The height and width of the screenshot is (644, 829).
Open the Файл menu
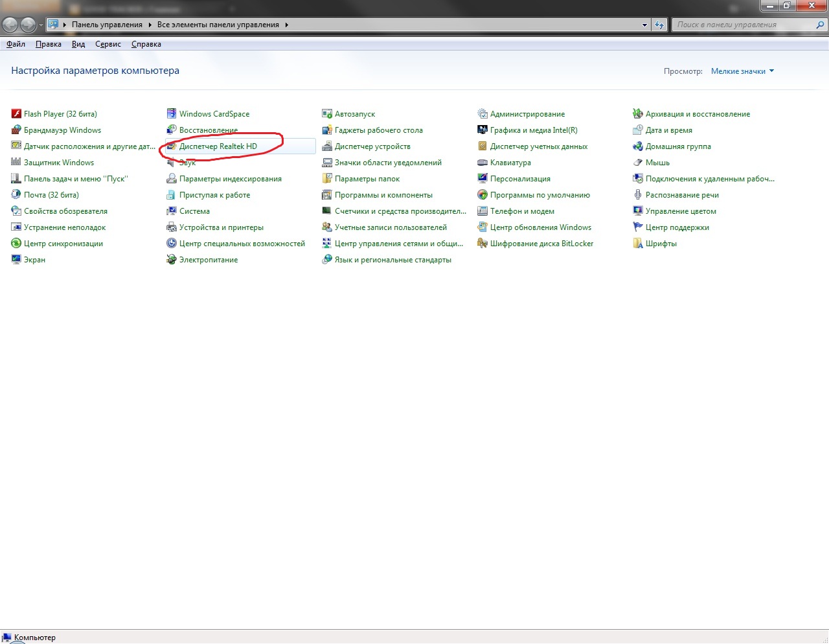(x=16, y=44)
